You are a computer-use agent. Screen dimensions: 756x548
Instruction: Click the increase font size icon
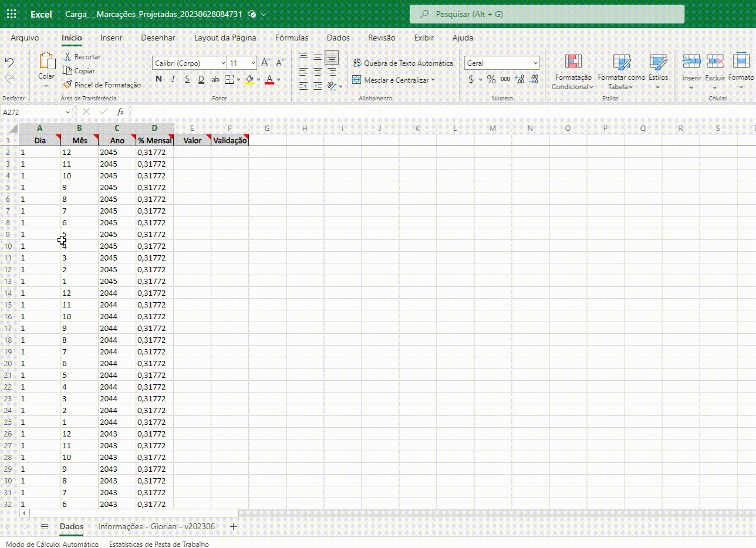pos(265,62)
